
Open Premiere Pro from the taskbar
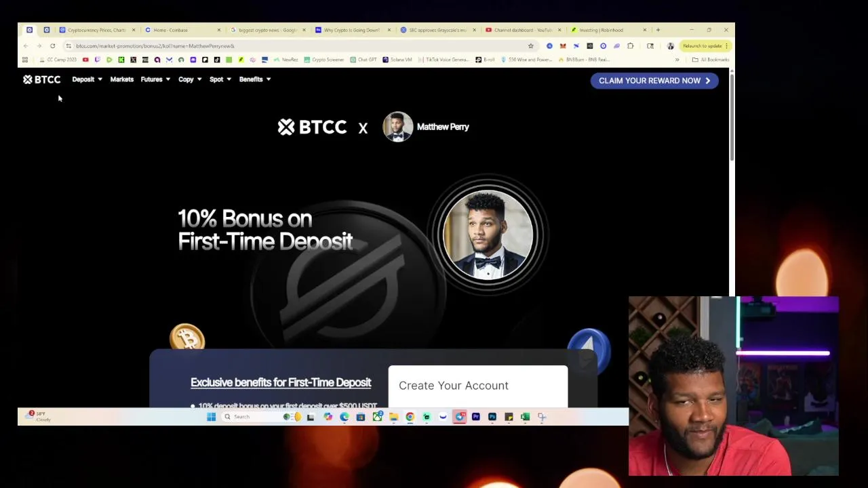point(476,417)
